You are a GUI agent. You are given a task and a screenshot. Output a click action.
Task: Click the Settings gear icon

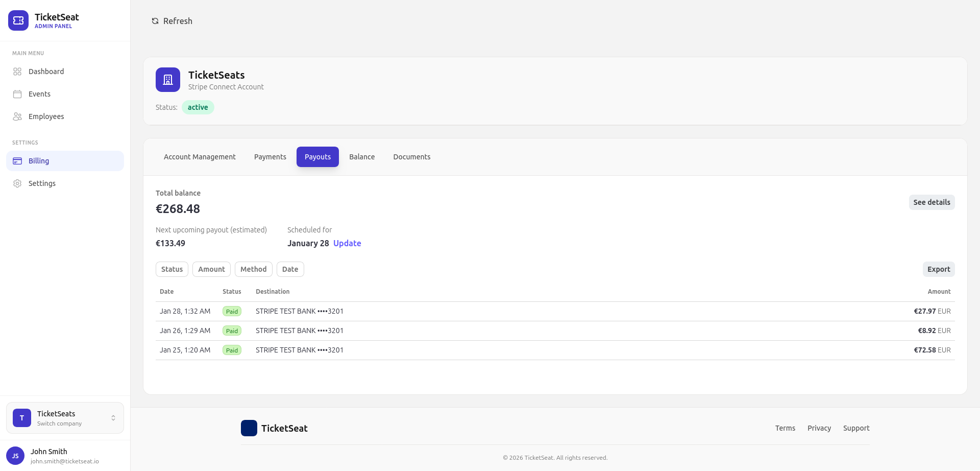pyautogui.click(x=17, y=183)
